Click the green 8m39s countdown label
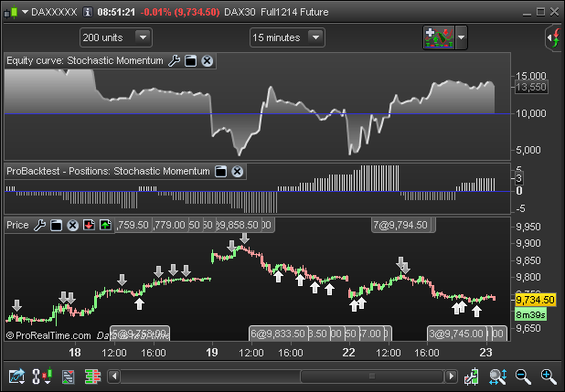Viewport: 565px width, 392px height. (530, 315)
